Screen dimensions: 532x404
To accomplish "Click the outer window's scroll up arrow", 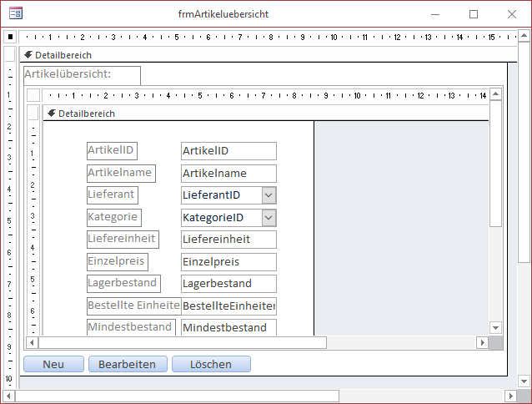I will pos(524,37).
